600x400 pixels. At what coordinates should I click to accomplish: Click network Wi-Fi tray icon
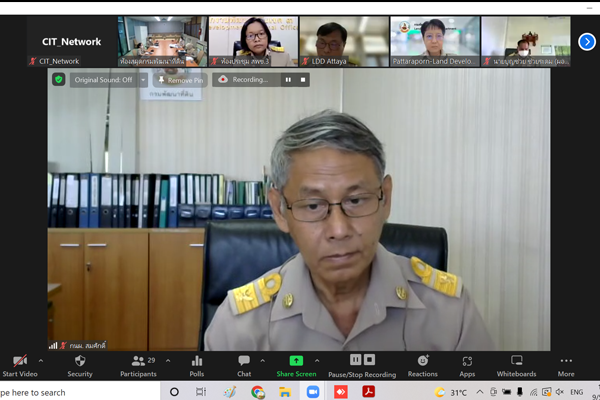coord(533,392)
